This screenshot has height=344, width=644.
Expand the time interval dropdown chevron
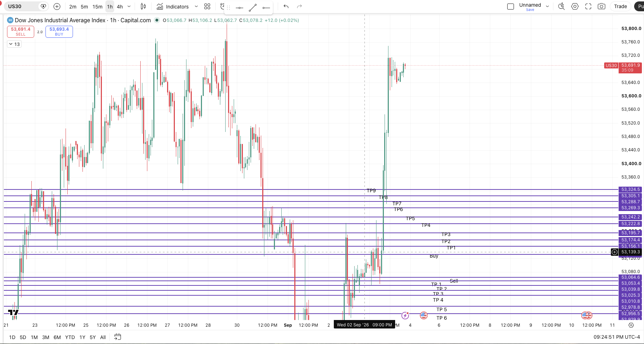click(129, 7)
